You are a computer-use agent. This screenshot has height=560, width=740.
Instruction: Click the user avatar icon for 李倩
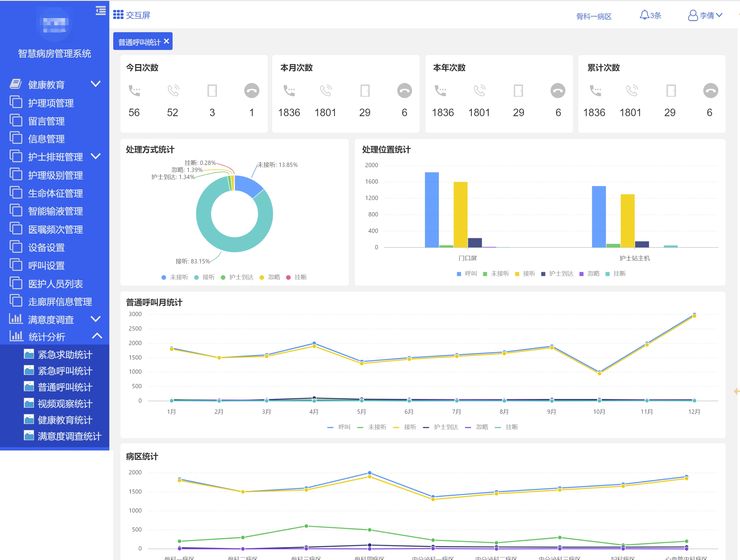click(x=693, y=15)
